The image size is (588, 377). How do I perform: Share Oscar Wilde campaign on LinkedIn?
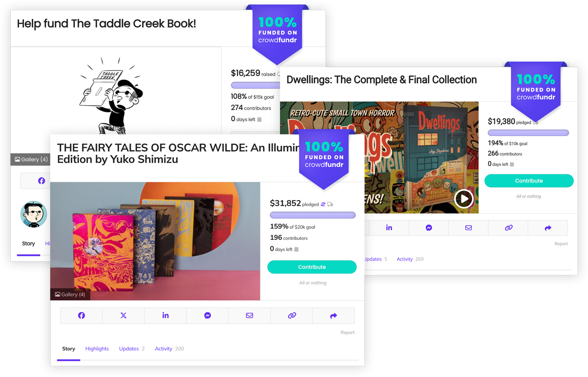[166, 316]
